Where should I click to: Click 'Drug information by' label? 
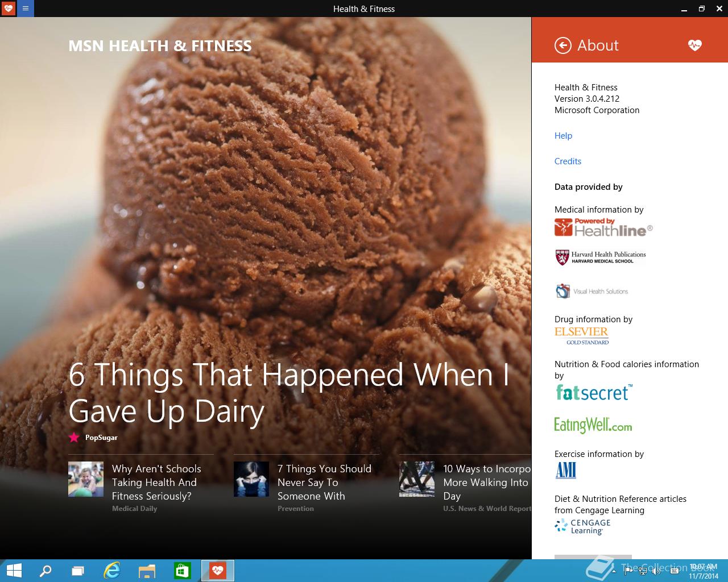[x=593, y=319]
